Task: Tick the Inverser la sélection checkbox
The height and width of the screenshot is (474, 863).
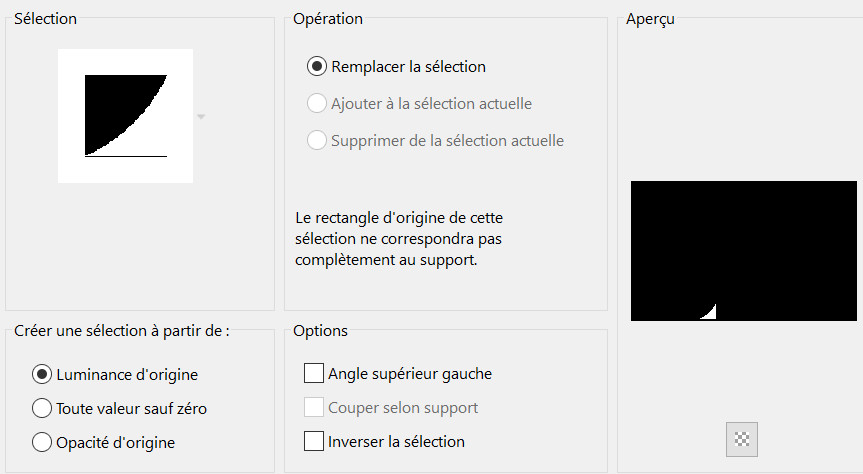Action: pyautogui.click(x=314, y=441)
